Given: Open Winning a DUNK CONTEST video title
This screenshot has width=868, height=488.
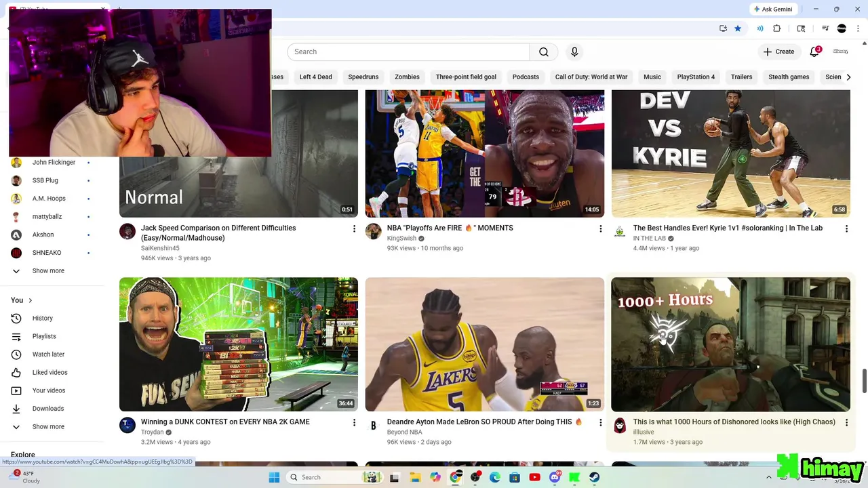Looking at the screenshot, I should click(225, 422).
